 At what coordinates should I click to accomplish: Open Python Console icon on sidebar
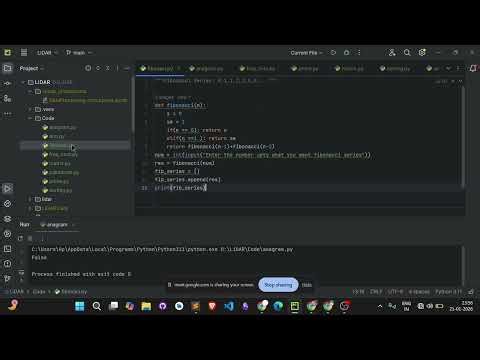(x=7, y=234)
